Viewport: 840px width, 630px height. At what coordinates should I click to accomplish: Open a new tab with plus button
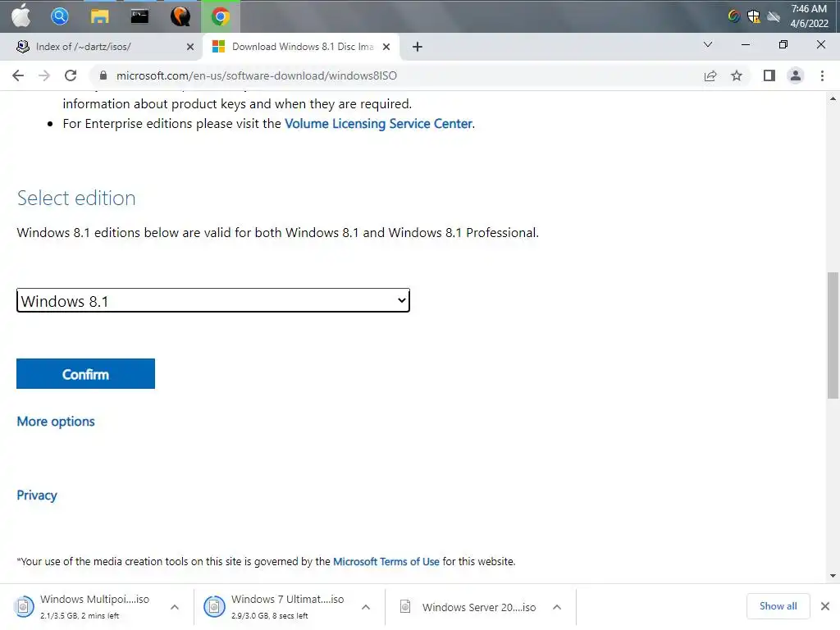point(418,47)
